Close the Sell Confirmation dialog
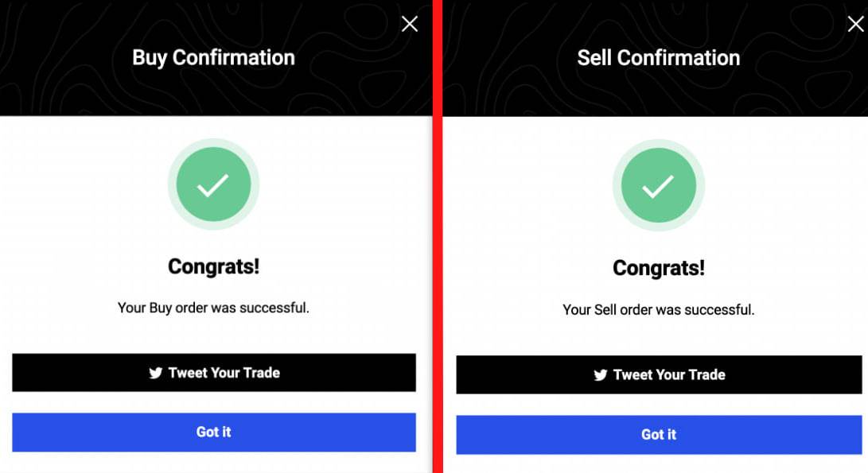 click(x=855, y=24)
